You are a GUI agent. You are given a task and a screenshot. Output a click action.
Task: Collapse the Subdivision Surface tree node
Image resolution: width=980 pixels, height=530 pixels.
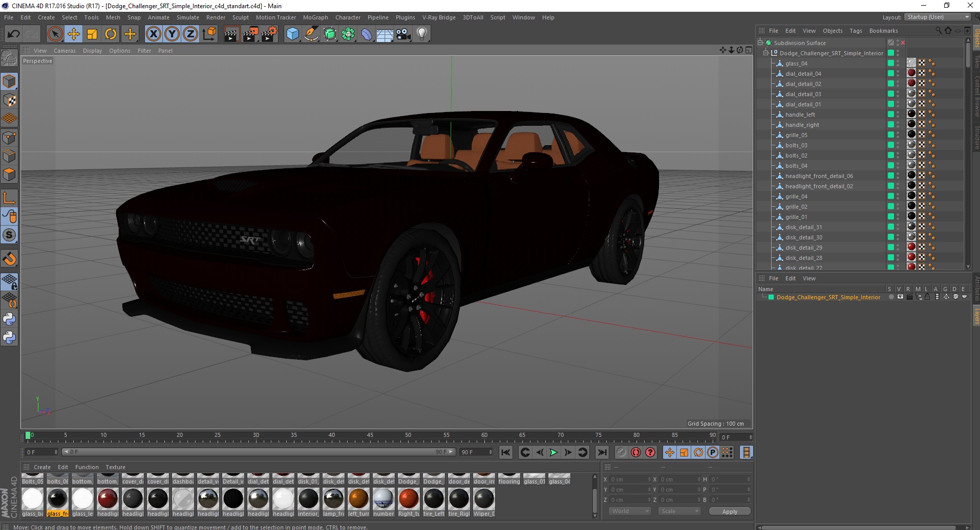(760, 43)
